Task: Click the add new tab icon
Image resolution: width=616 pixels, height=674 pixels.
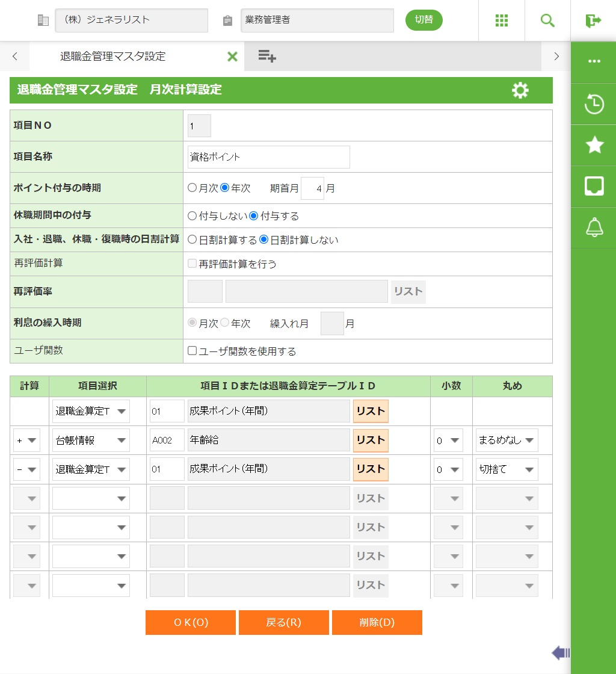Action: 267,57
